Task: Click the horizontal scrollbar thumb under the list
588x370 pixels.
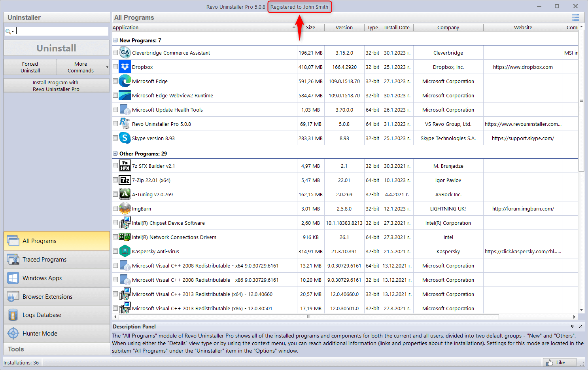Action: pyautogui.click(x=308, y=317)
